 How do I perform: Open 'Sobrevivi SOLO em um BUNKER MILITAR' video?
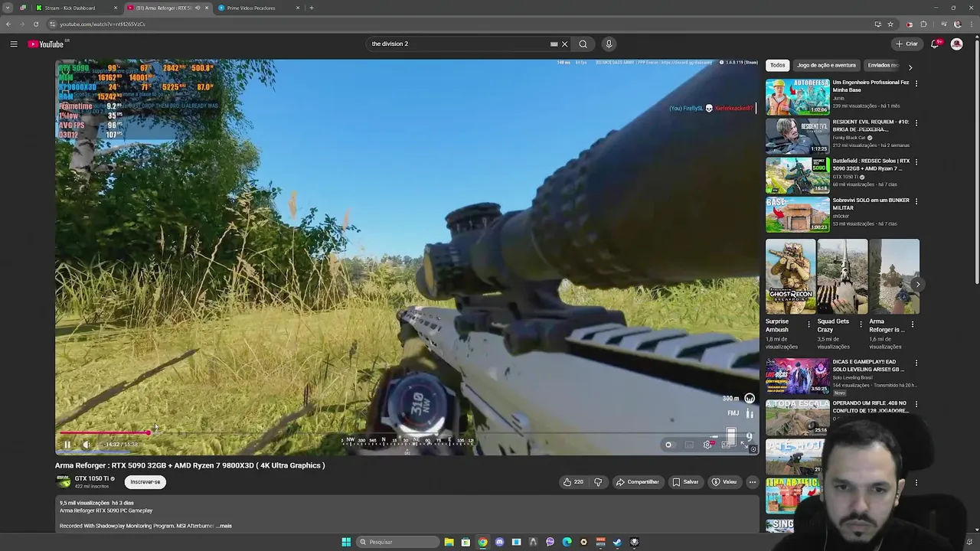(x=797, y=214)
